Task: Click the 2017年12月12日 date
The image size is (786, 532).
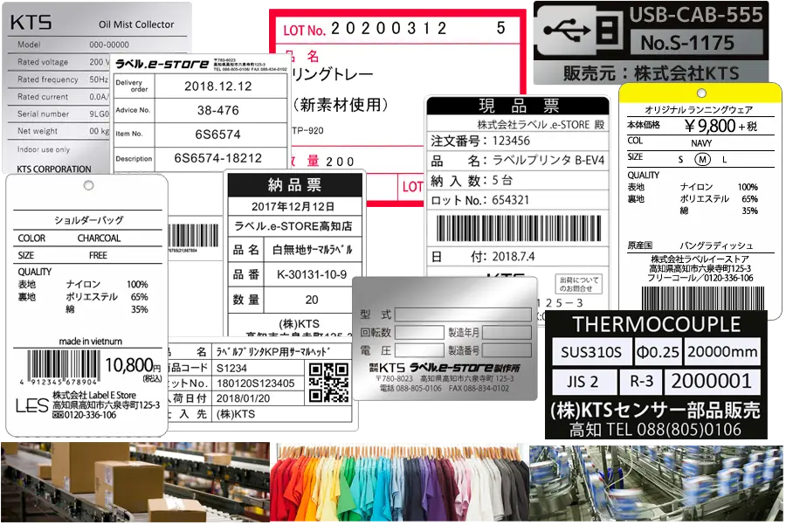Action: pos(293,206)
